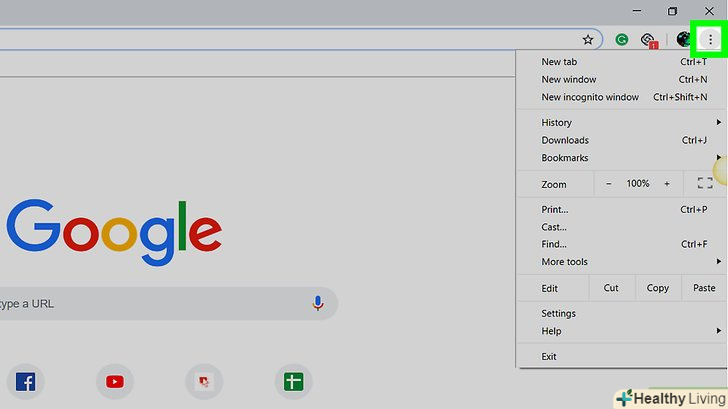728x409 pixels.
Task: Click the Google logo
Action: 114,232
